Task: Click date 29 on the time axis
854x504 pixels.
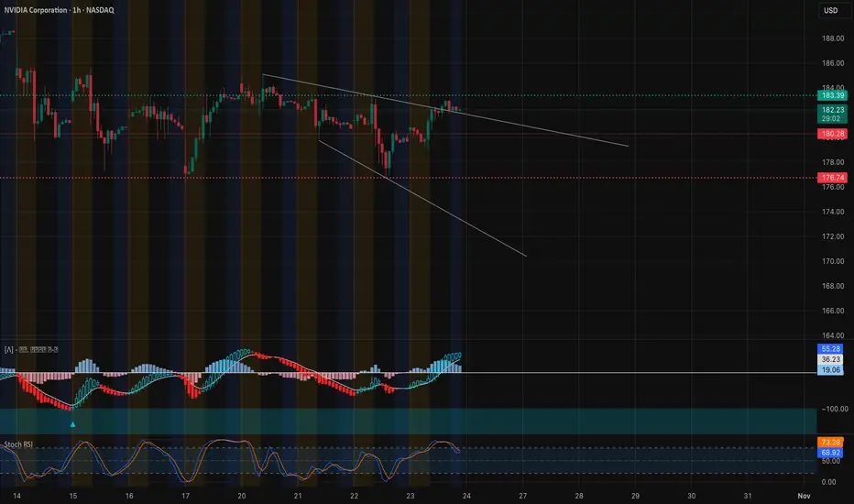Action: (635, 496)
